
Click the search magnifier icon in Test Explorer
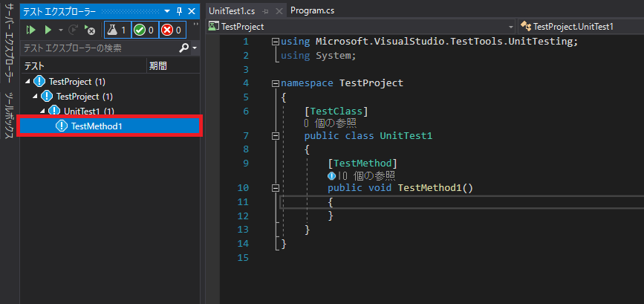pos(185,48)
